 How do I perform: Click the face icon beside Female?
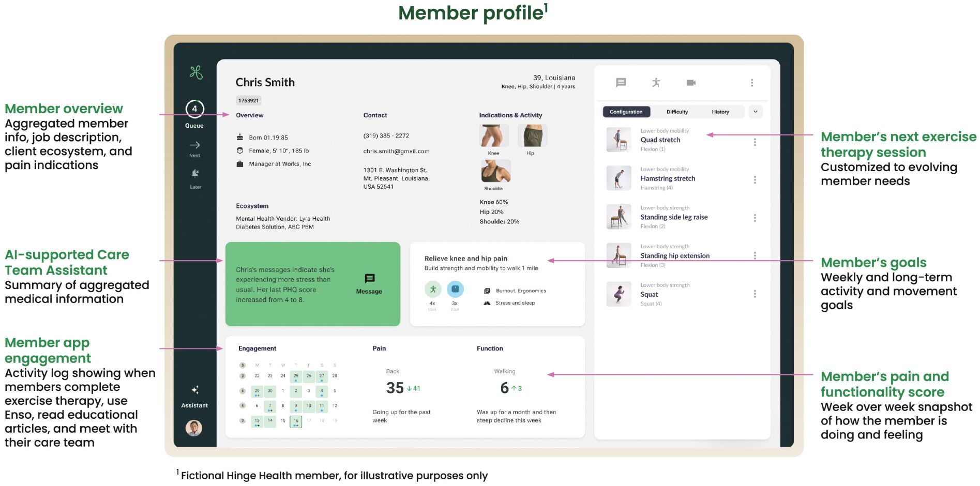(x=240, y=151)
